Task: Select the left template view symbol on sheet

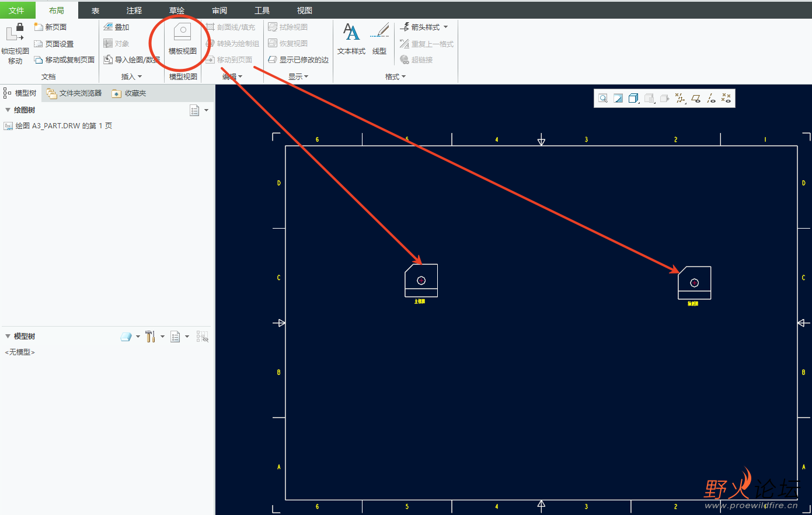Action: pyautogui.click(x=421, y=281)
